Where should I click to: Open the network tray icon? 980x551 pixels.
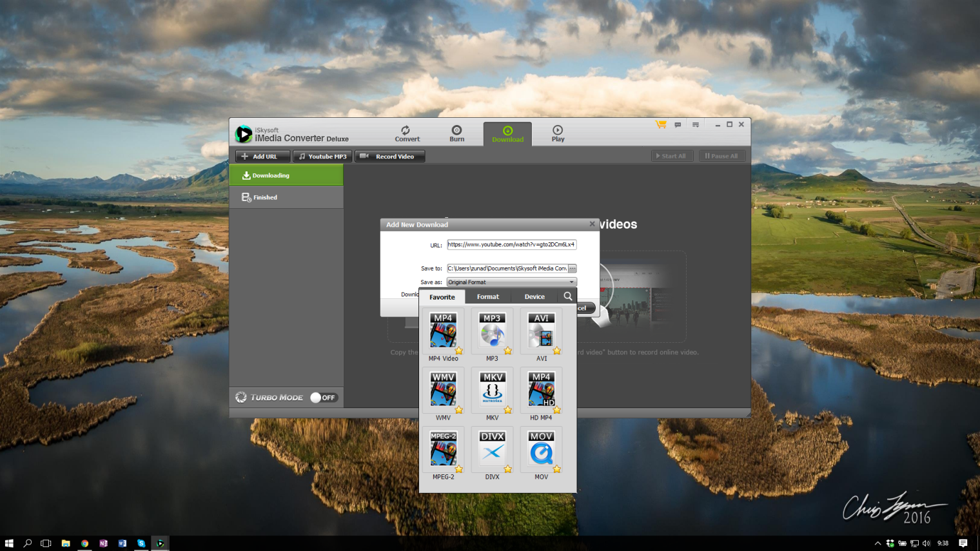point(914,543)
